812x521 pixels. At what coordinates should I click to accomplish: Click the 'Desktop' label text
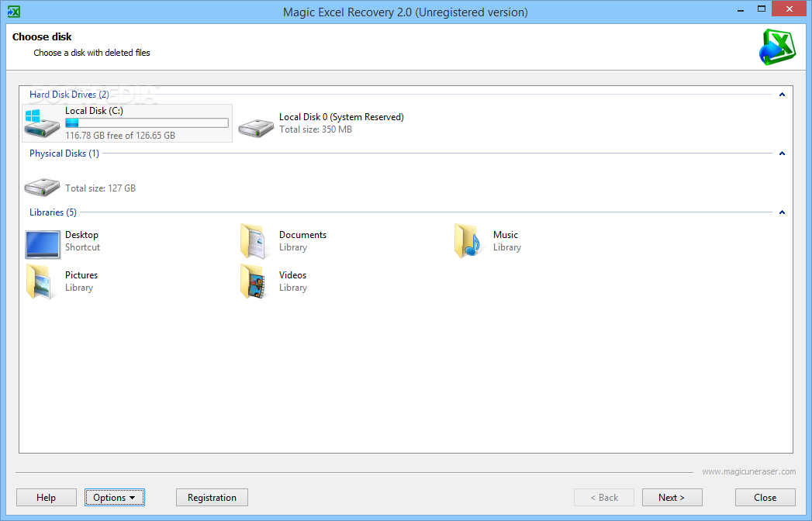coord(82,235)
